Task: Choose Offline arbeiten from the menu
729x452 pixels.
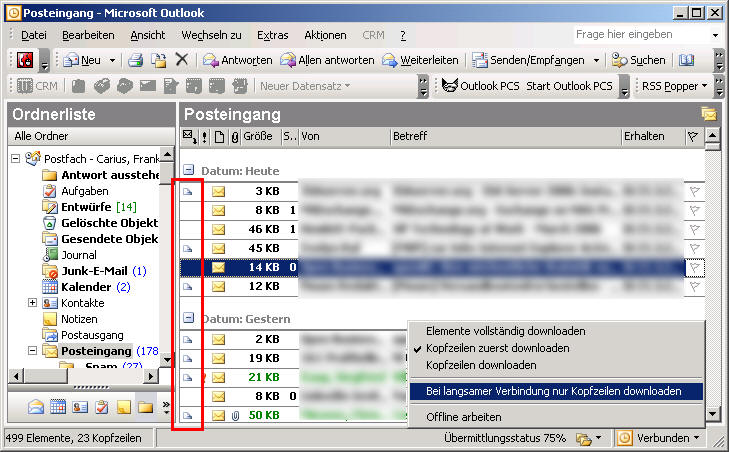Action: pos(464,417)
